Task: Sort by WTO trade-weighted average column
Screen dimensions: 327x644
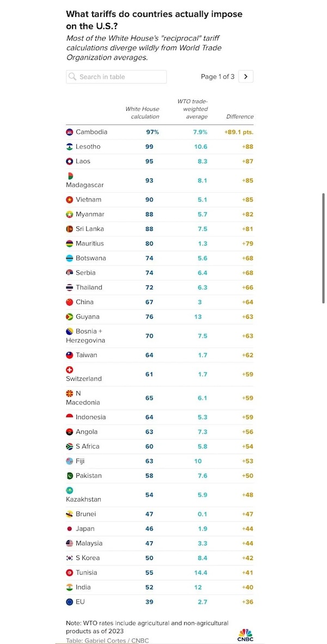Action: [192, 109]
